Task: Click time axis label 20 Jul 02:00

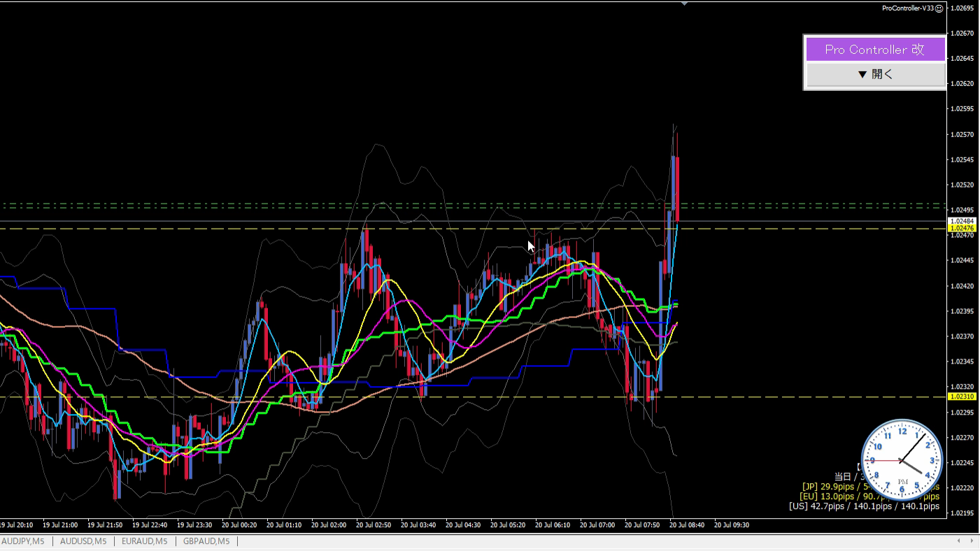Action: [329, 524]
